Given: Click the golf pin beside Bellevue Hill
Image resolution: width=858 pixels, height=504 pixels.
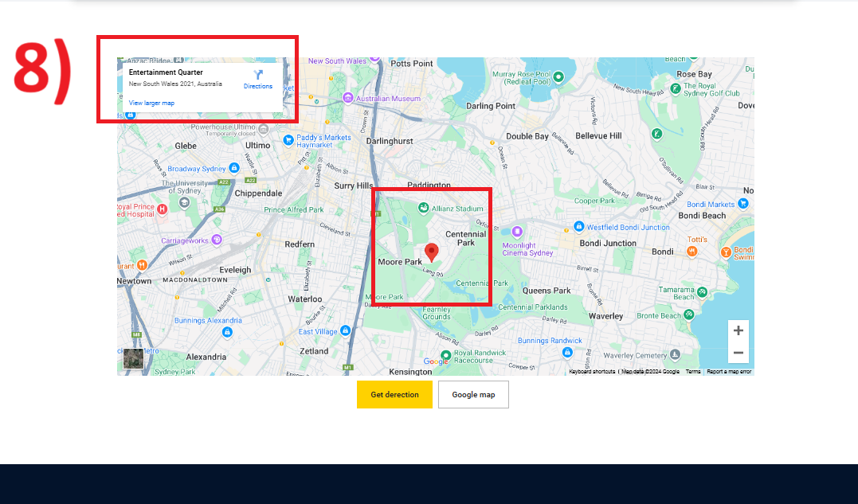Looking at the screenshot, I should 657,134.
